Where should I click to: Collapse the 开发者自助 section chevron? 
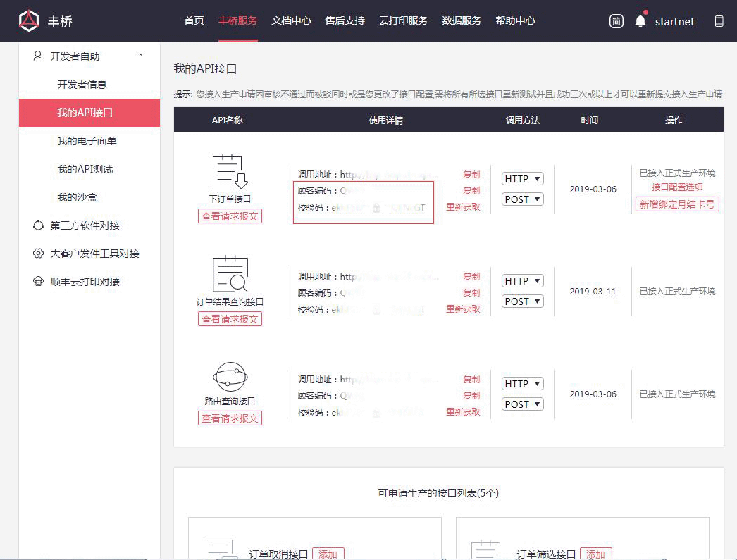[140, 56]
